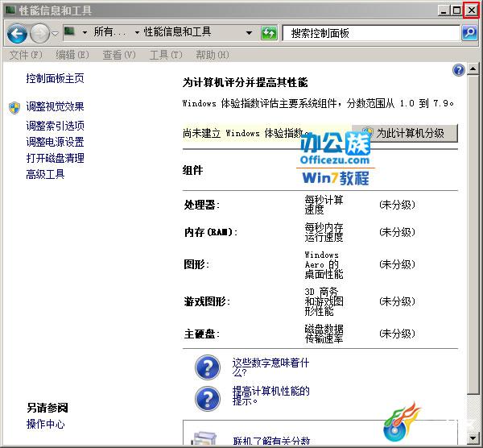Click the 为此计算机分级 button

click(x=404, y=133)
